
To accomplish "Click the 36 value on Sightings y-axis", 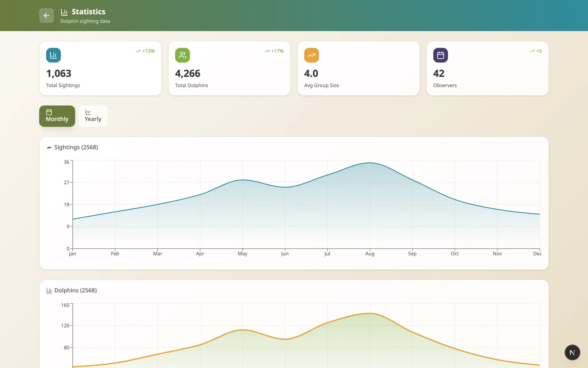I will tap(67, 162).
